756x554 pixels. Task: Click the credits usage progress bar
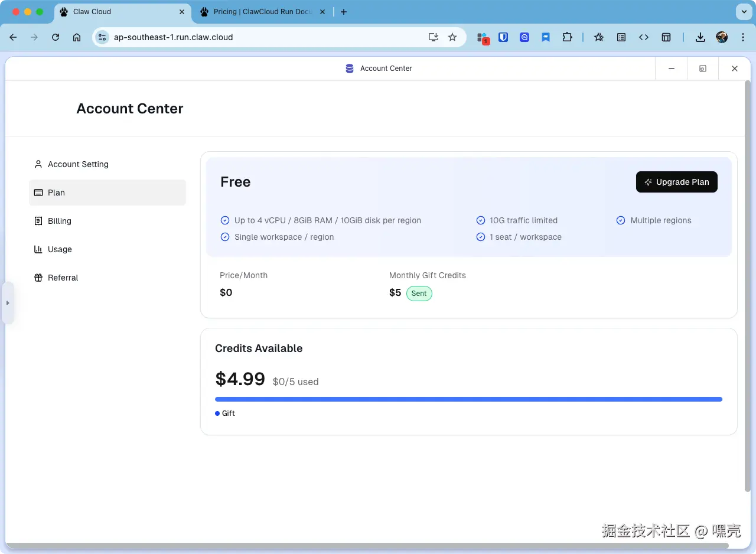(468, 399)
